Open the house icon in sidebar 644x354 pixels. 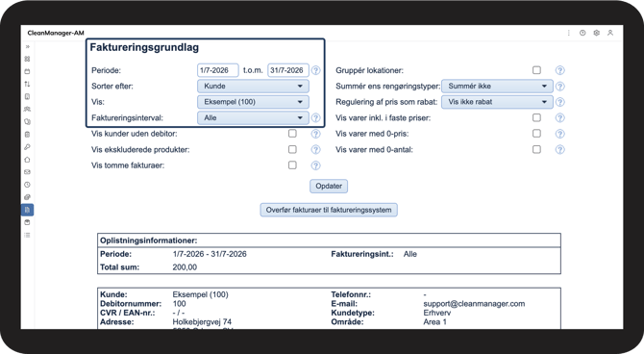pyautogui.click(x=28, y=160)
